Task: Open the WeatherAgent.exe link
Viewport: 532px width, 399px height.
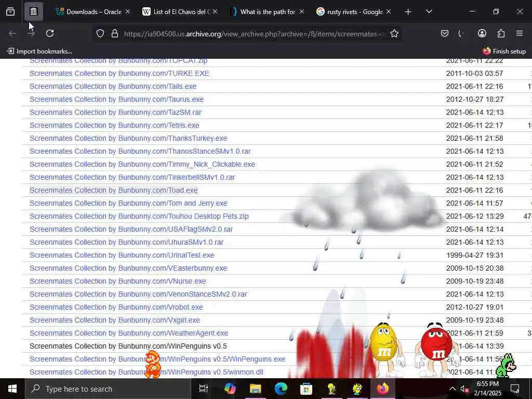Action: point(129,333)
